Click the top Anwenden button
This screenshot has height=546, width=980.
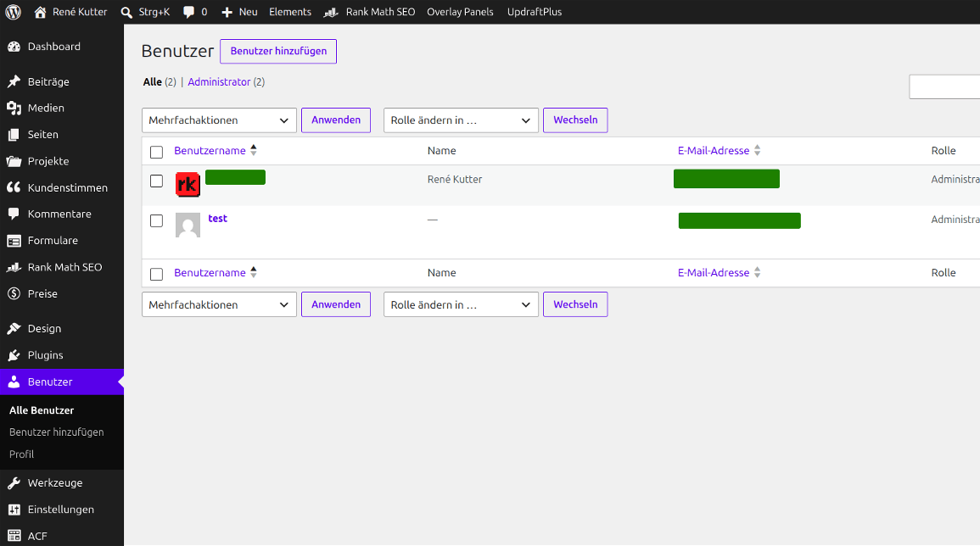coord(336,120)
